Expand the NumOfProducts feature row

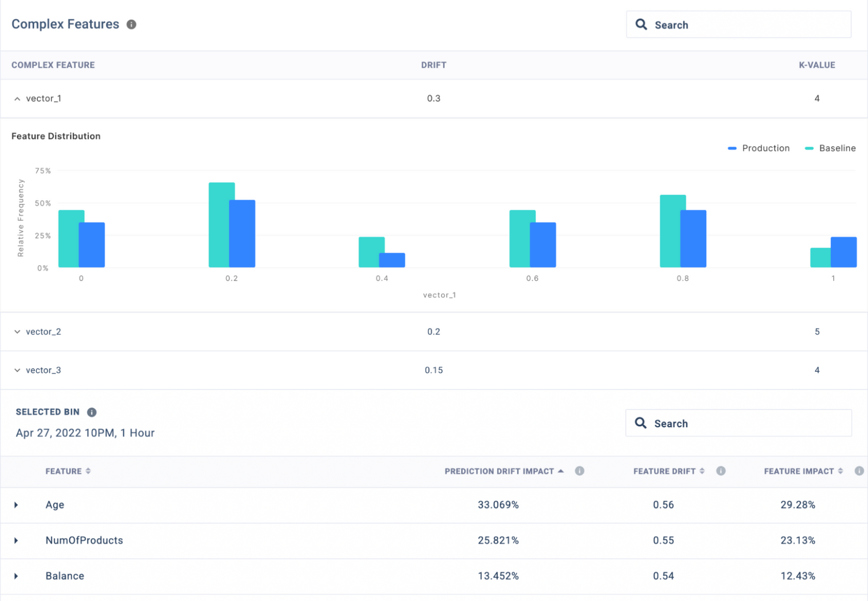click(16, 541)
